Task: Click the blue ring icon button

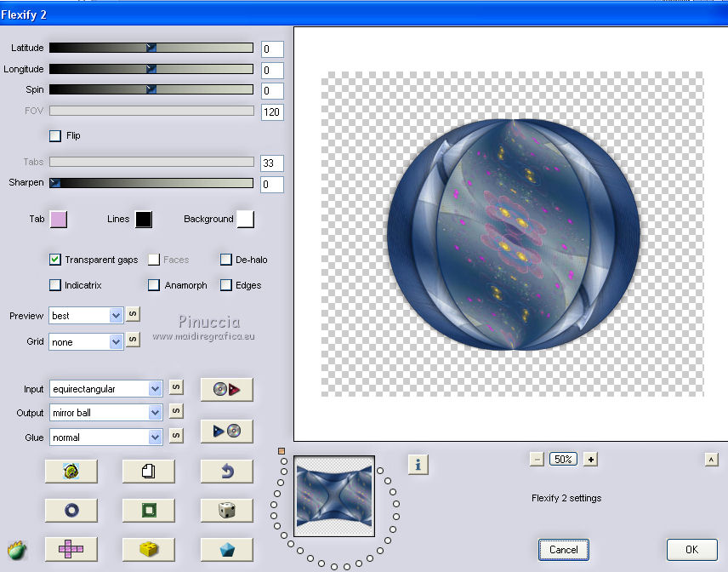Action: coord(71,510)
